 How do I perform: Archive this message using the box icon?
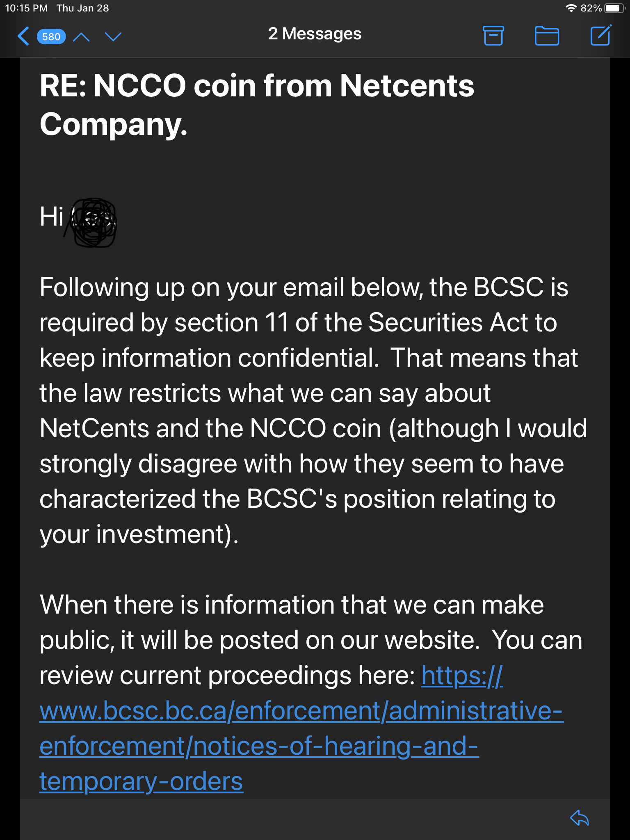click(493, 35)
